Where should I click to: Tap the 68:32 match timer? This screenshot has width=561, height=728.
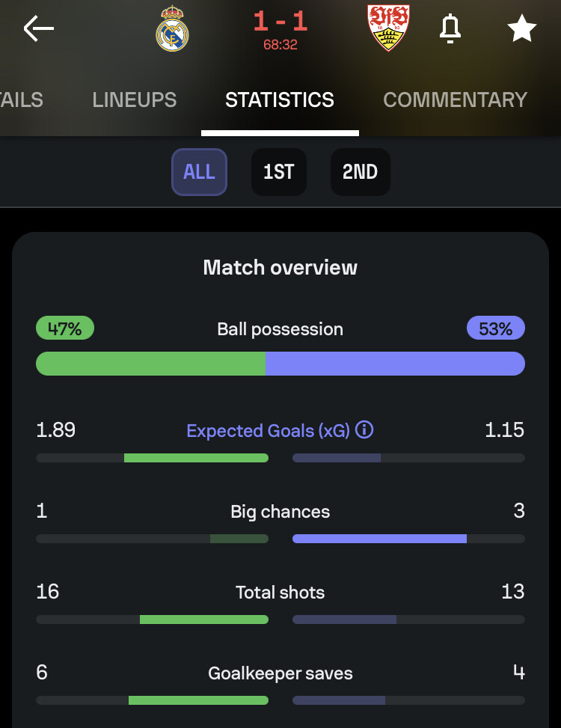point(280,45)
